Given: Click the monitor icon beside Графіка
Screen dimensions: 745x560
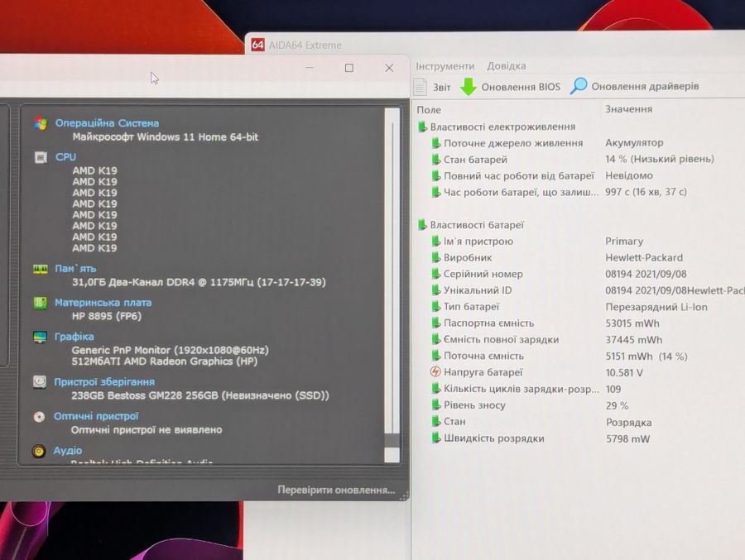Looking at the screenshot, I should (x=40, y=337).
